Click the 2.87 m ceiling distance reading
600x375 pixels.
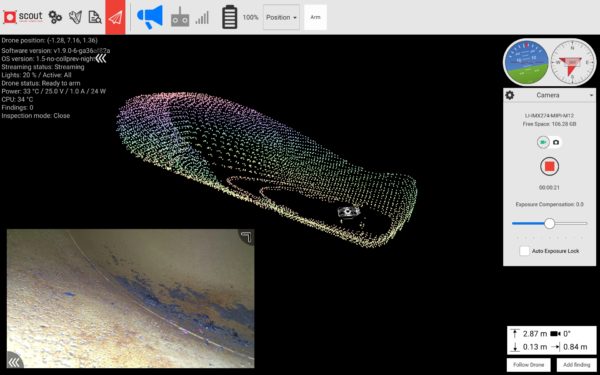[x=535, y=334]
